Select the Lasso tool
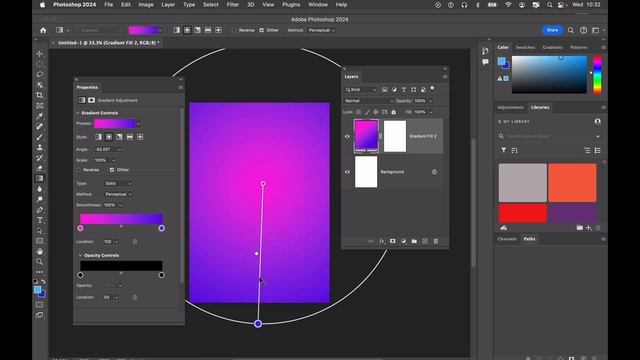The image size is (640, 360). coord(40,74)
